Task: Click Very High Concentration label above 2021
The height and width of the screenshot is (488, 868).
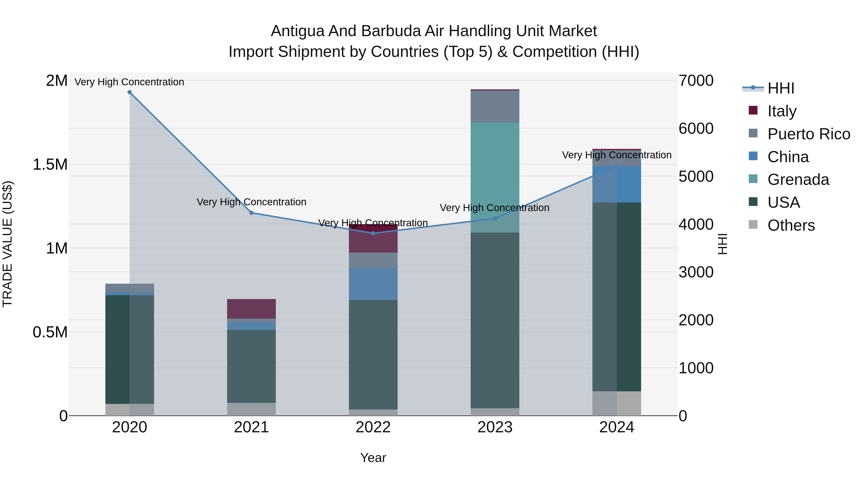Action: [x=251, y=202]
